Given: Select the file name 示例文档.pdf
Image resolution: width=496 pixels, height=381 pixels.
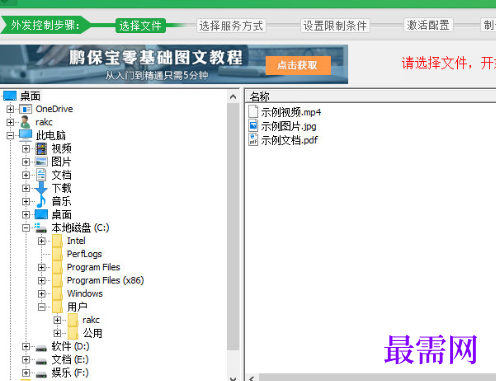Looking at the screenshot, I should (x=289, y=140).
